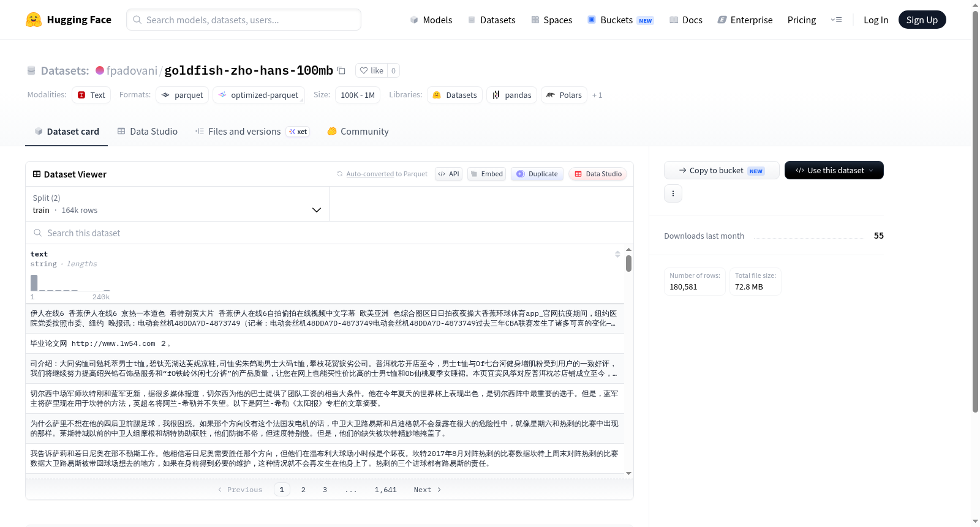Open the Use this dataset dropdown
Screen dimensions: 980x527
tap(834, 170)
